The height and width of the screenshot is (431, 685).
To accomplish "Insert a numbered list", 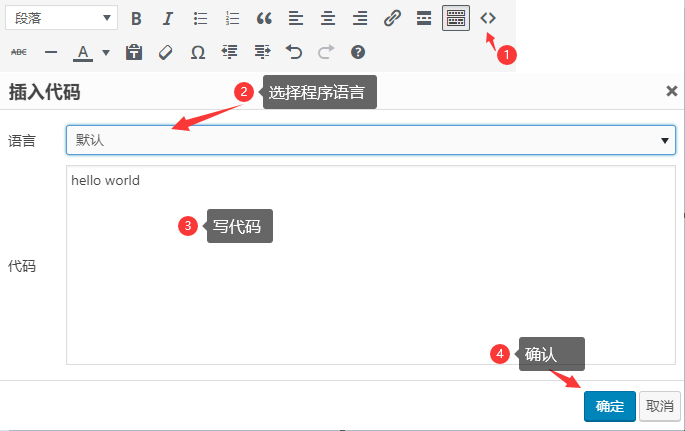I will pos(232,18).
